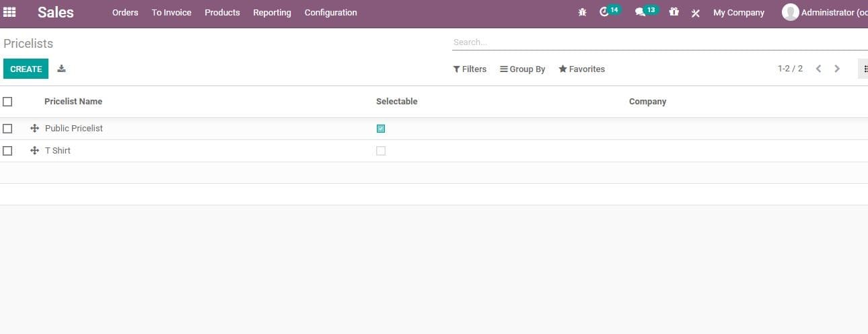Go to previous page arrow

(x=818, y=69)
